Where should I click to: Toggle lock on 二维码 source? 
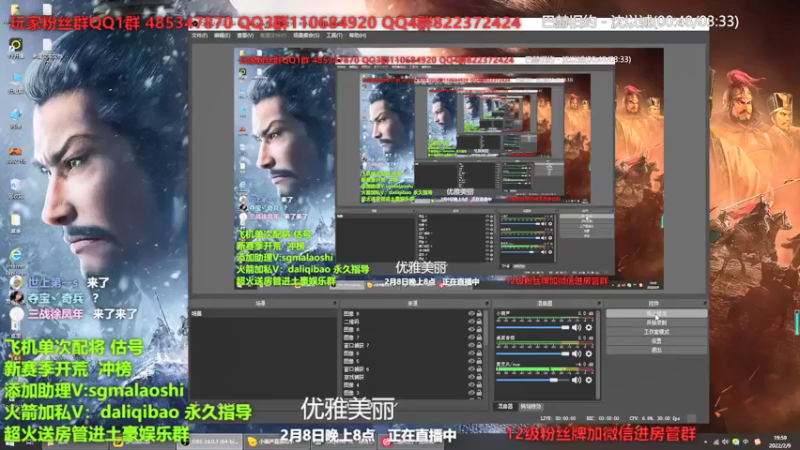[480, 322]
